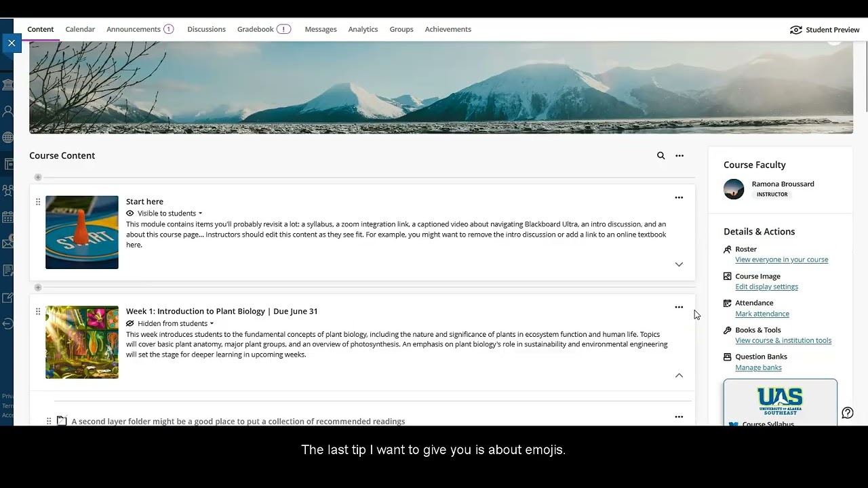Open the Achievements tab
The height and width of the screenshot is (488, 868).
[x=448, y=30]
